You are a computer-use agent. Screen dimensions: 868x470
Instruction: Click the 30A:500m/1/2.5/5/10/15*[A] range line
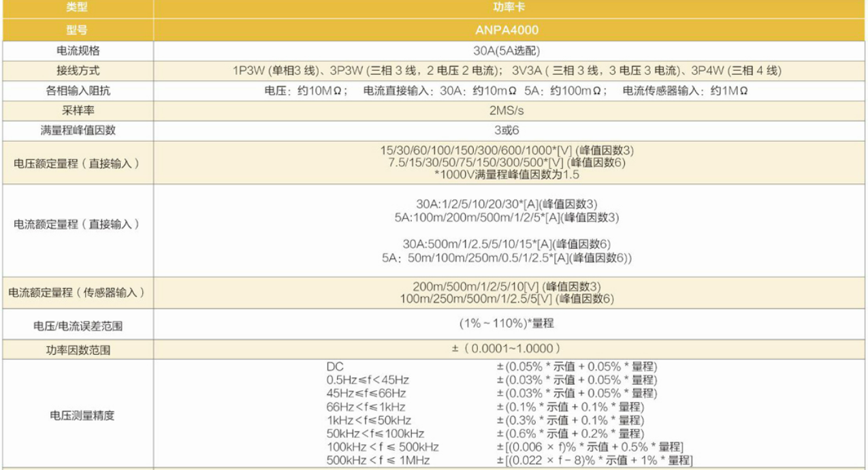[507, 244]
